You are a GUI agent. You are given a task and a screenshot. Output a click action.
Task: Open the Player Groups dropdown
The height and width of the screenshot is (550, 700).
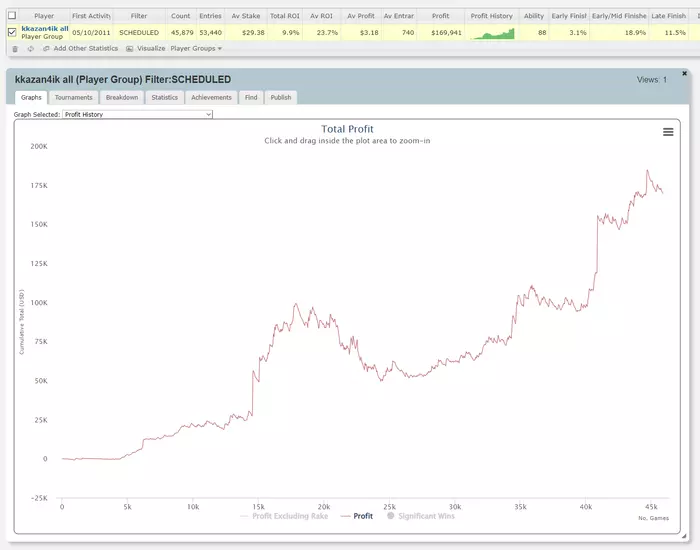pos(196,49)
